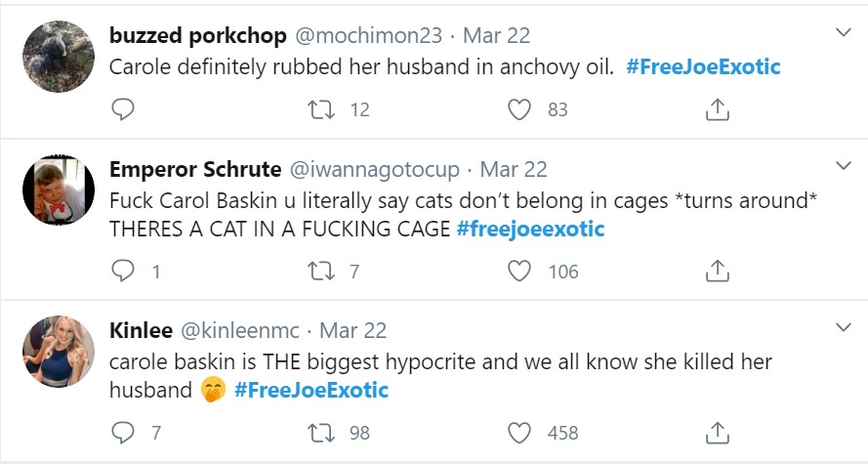The height and width of the screenshot is (464, 868).
Task: Share Emperor Schrute's tweet
Action: tap(718, 271)
